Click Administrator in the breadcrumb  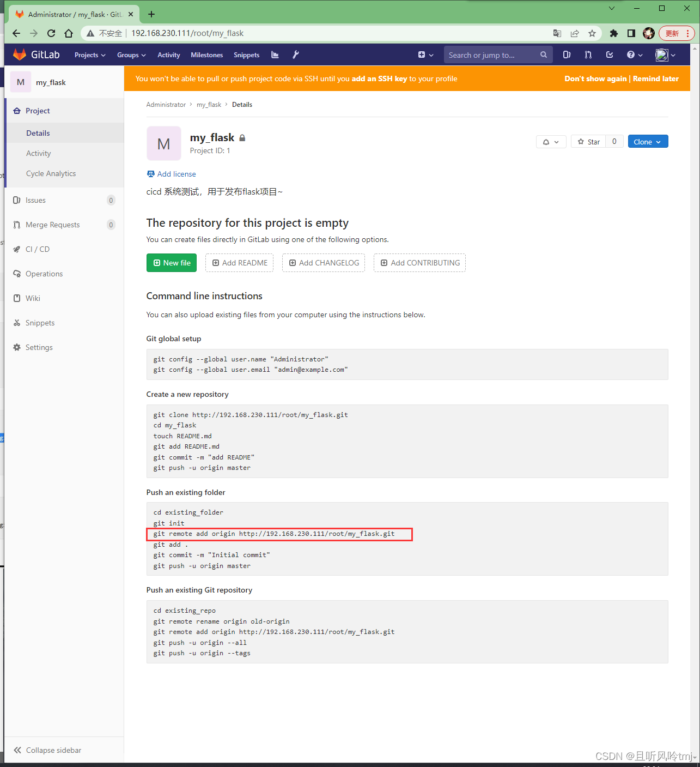click(166, 105)
